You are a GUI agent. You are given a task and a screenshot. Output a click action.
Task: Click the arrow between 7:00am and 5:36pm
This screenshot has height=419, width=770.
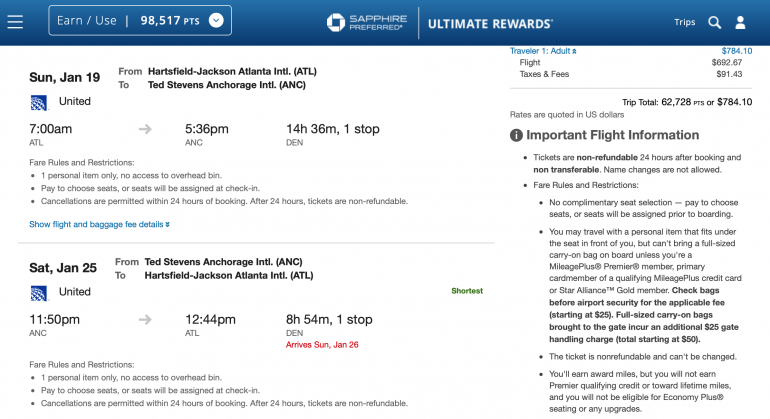(145, 128)
